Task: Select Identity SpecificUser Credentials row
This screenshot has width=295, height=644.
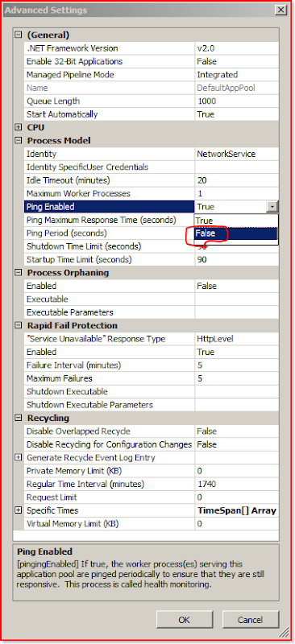Action: [x=152, y=167]
